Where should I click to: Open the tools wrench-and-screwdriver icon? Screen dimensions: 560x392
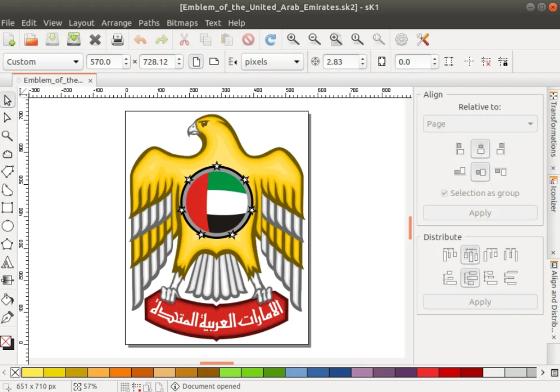tap(423, 39)
